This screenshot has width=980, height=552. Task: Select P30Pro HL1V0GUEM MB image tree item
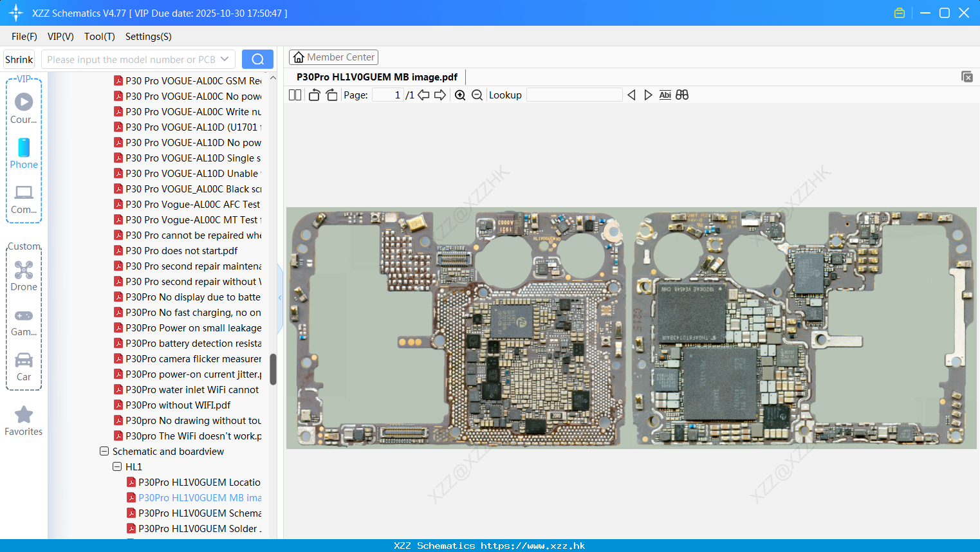click(x=194, y=498)
